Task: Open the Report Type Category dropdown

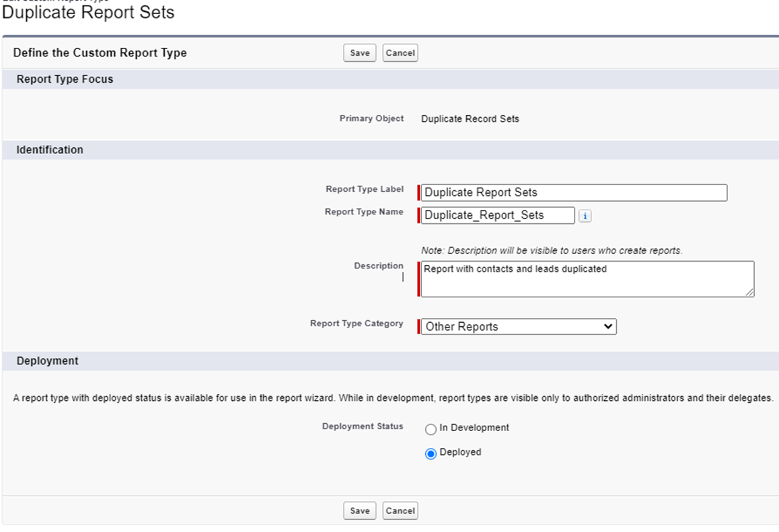Action: (x=519, y=327)
